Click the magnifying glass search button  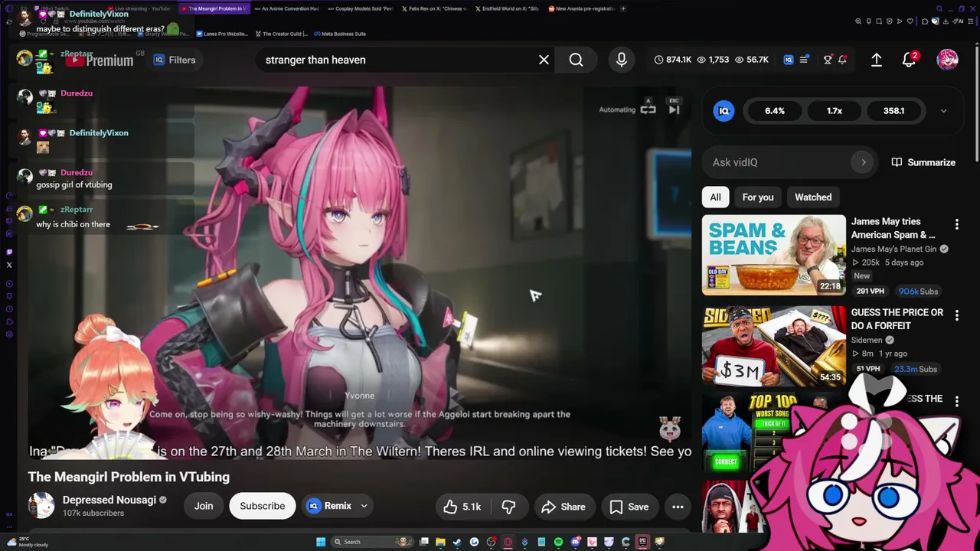click(576, 60)
